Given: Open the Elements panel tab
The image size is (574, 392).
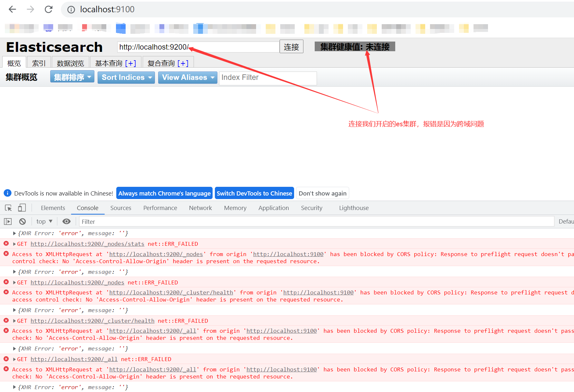Looking at the screenshot, I should (53, 208).
